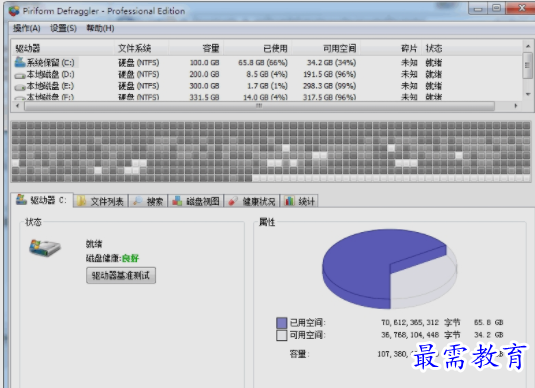535x388 pixels.
Task: Switch to the 文件列表 tab
Action: (x=101, y=201)
